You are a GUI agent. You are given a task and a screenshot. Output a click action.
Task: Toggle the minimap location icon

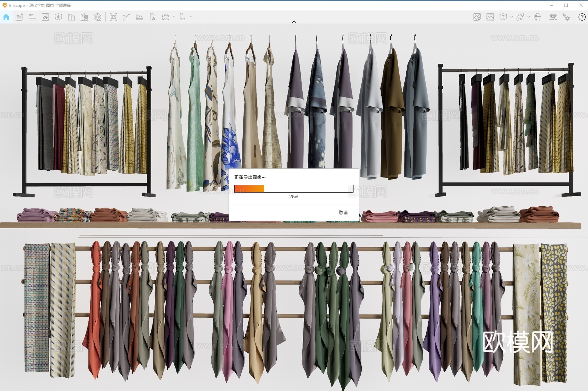point(477,17)
